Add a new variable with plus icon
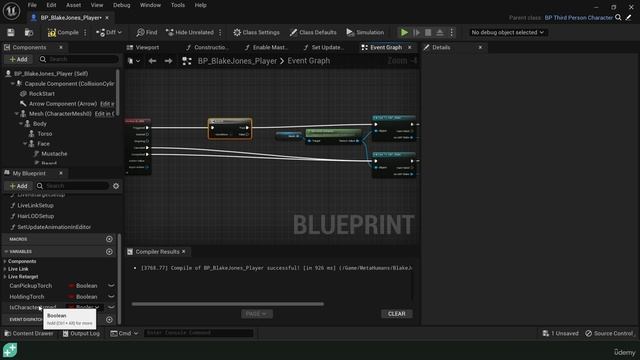 click(109, 251)
